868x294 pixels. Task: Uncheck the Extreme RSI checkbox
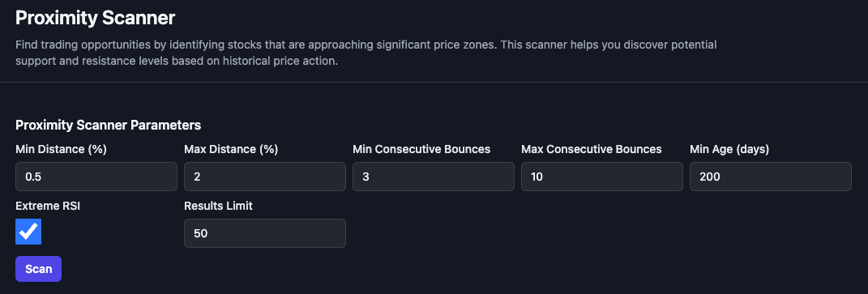tap(28, 232)
